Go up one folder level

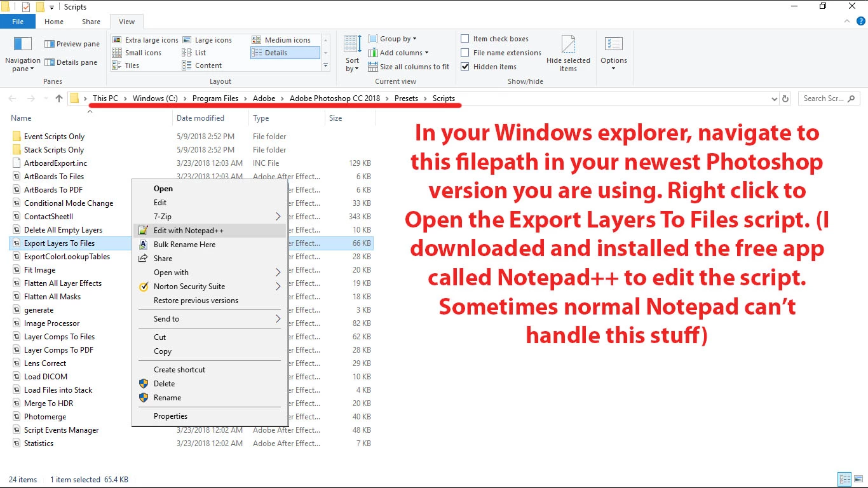coord(59,98)
